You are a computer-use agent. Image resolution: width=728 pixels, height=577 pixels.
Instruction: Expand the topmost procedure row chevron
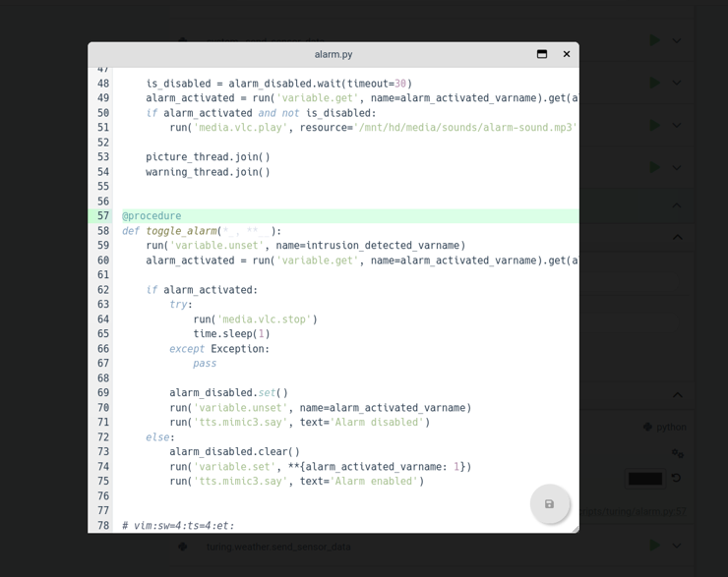677,40
